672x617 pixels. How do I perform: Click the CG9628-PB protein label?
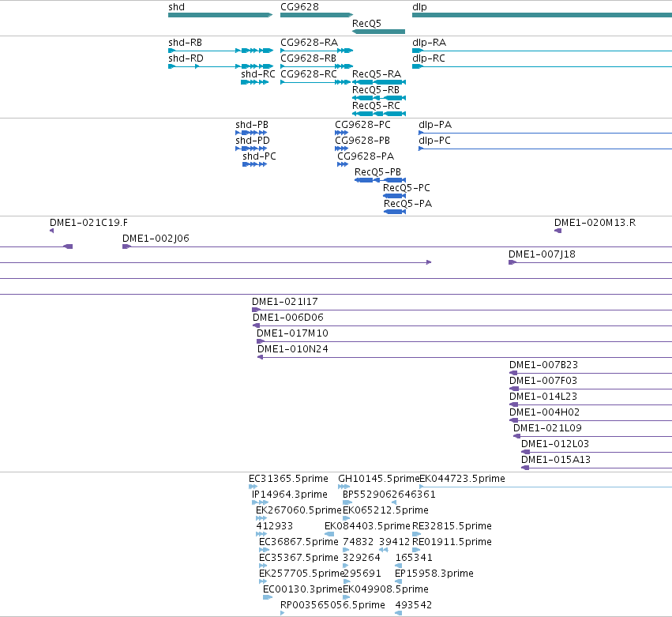click(x=362, y=141)
